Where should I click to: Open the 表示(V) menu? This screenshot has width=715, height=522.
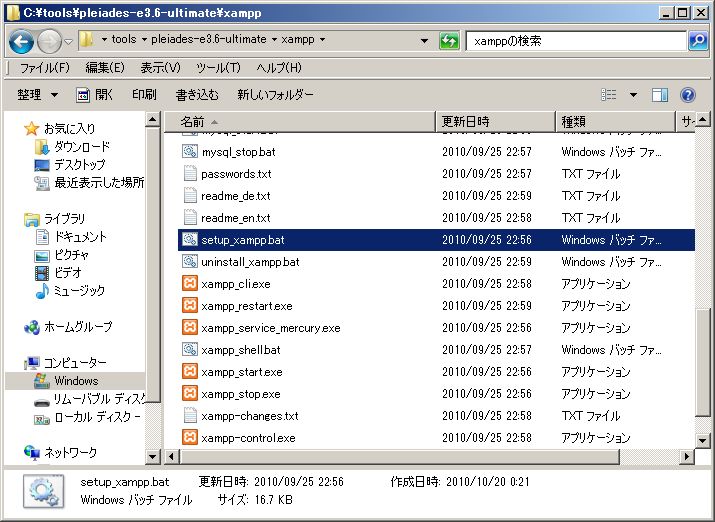(160, 68)
